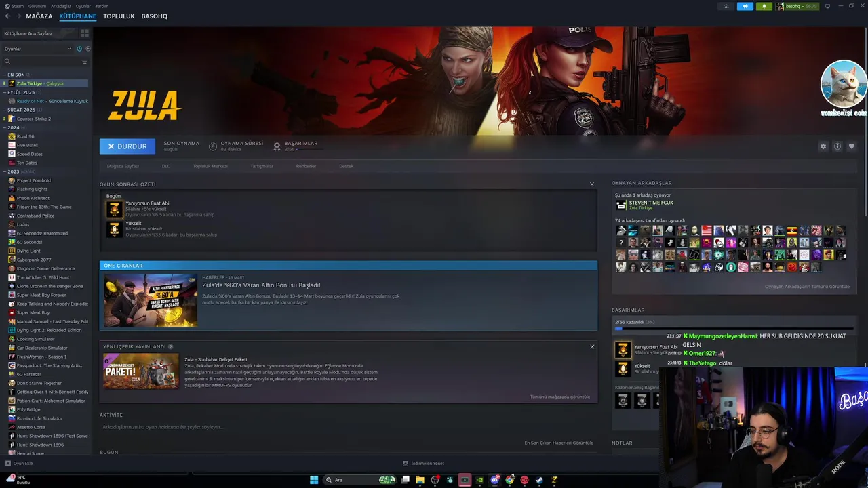Collapse the EN SON group

(x=5, y=75)
